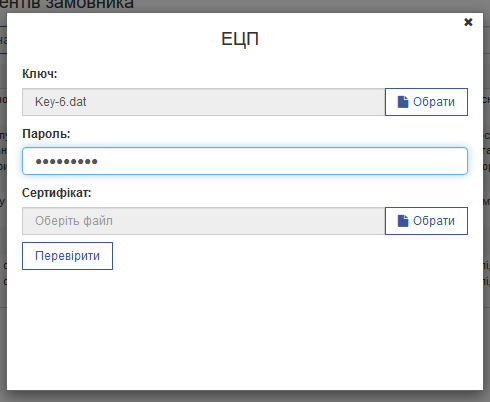Choose a certificate with the Обрати button
The height and width of the screenshot is (402, 490).
click(426, 221)
